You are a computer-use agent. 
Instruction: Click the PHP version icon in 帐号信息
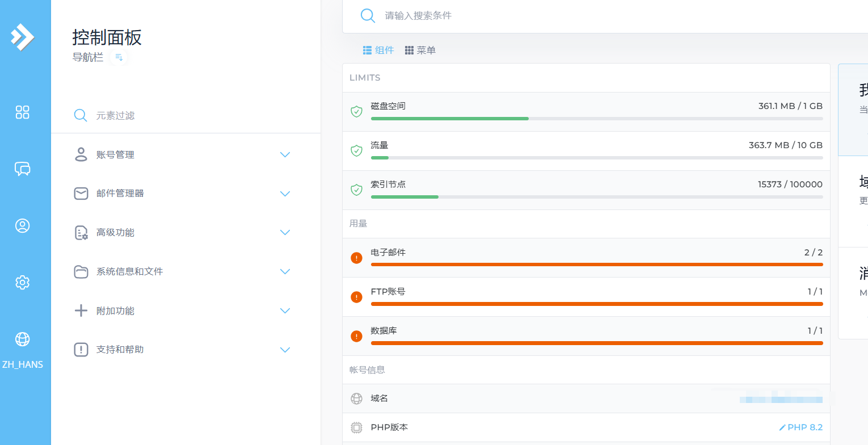pos(356,427)
